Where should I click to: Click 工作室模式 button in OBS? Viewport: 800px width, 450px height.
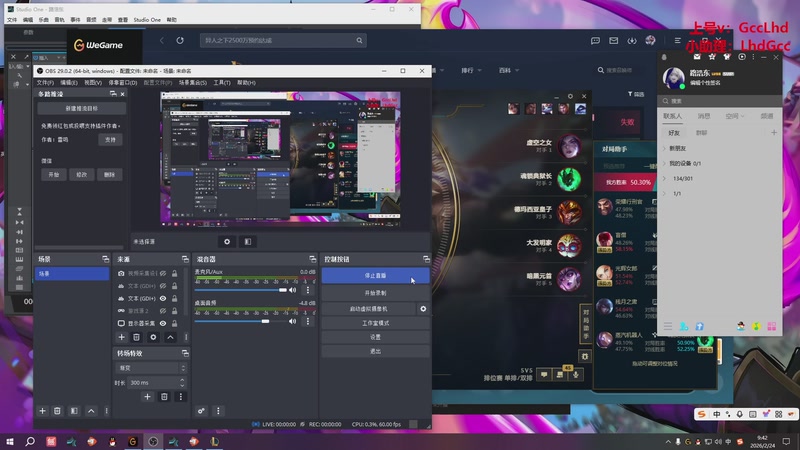point(375,323)
